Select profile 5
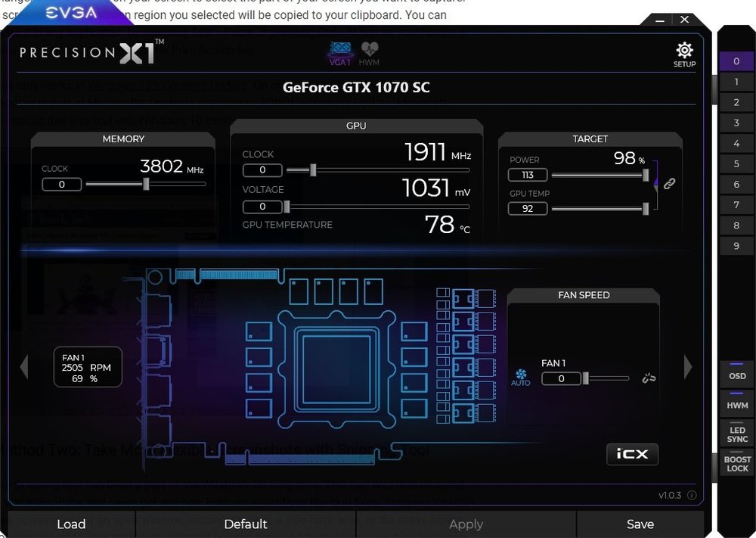The width and height of the screenshot is (756, 538). pyautogui.click(x=736, y=163)
